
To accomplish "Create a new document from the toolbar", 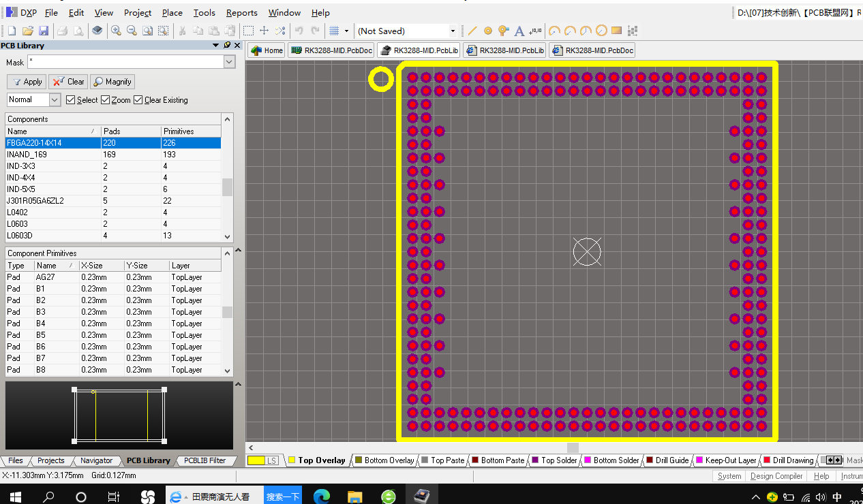I will coord(12,31).
